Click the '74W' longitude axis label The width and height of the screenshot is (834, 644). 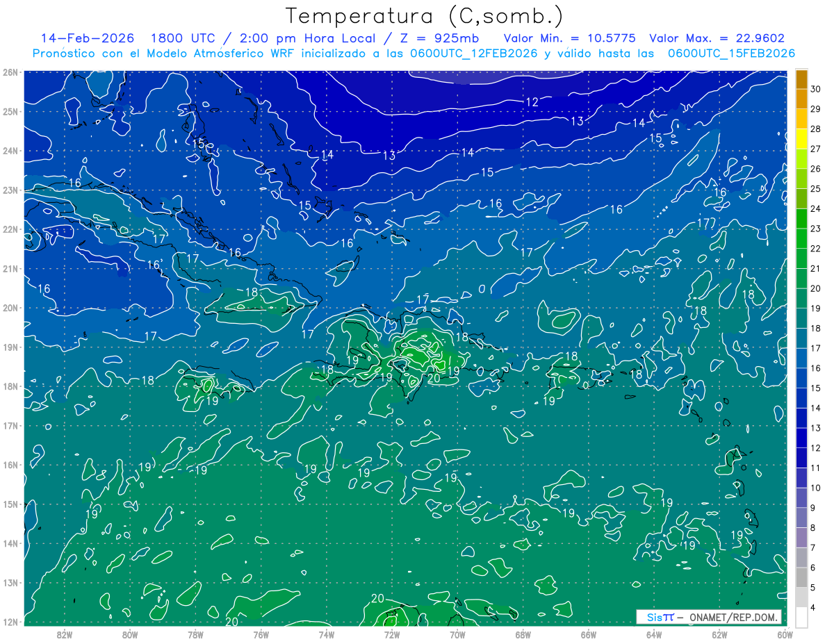tap(326, 634)
